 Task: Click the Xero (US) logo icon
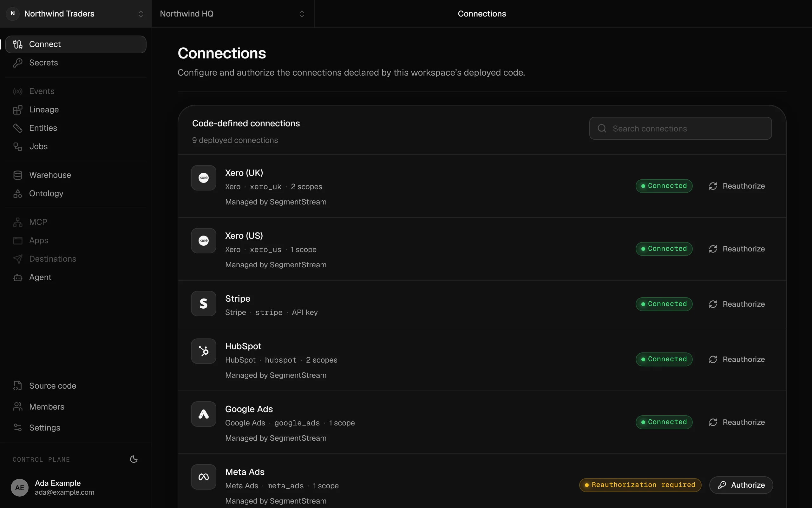click(204, 241)
